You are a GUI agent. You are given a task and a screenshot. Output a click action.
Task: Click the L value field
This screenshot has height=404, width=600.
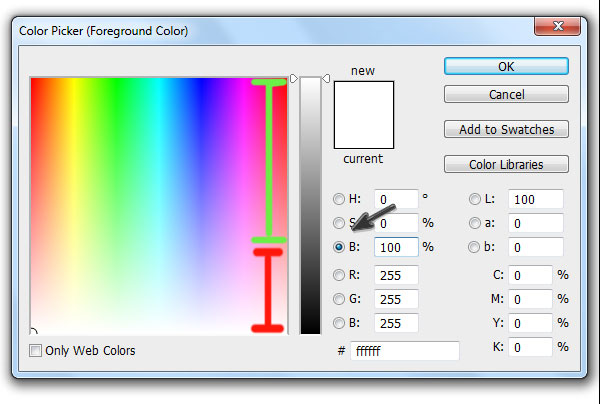[x=536, y=199]
